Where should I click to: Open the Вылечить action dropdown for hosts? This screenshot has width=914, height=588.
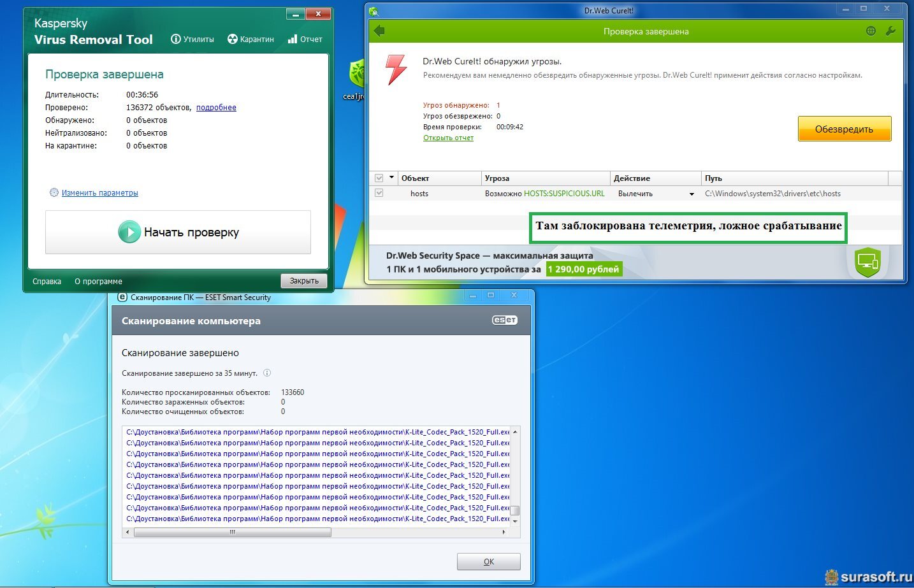click(x=655, y=194)
